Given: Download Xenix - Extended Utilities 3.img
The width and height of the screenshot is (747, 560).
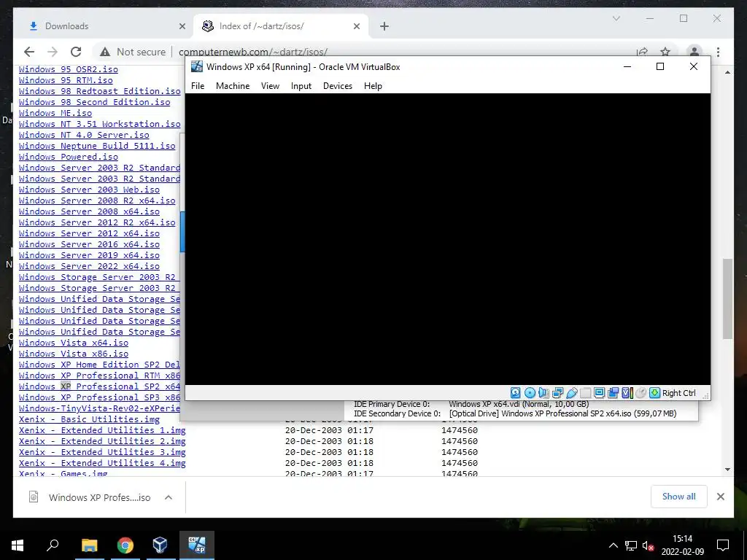Looking at the screenshot, I should click(102, 452).
